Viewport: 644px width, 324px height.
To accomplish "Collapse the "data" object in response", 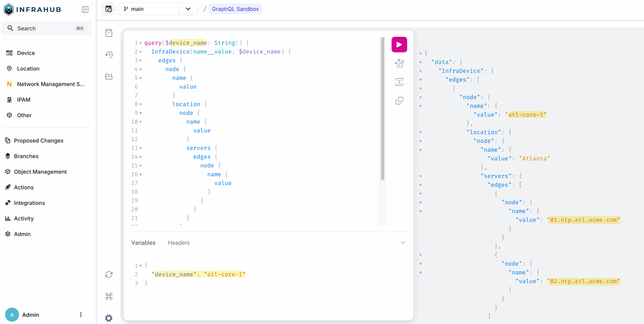I will (x=421, y=62).
